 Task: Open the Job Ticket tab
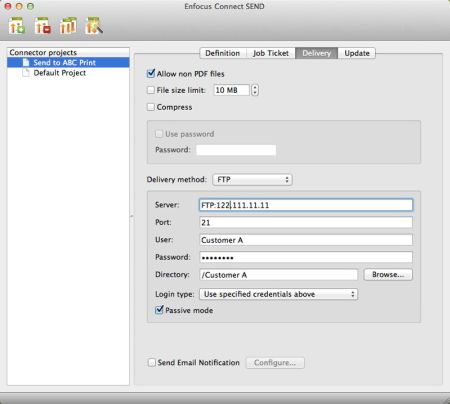tap(271, 53)
